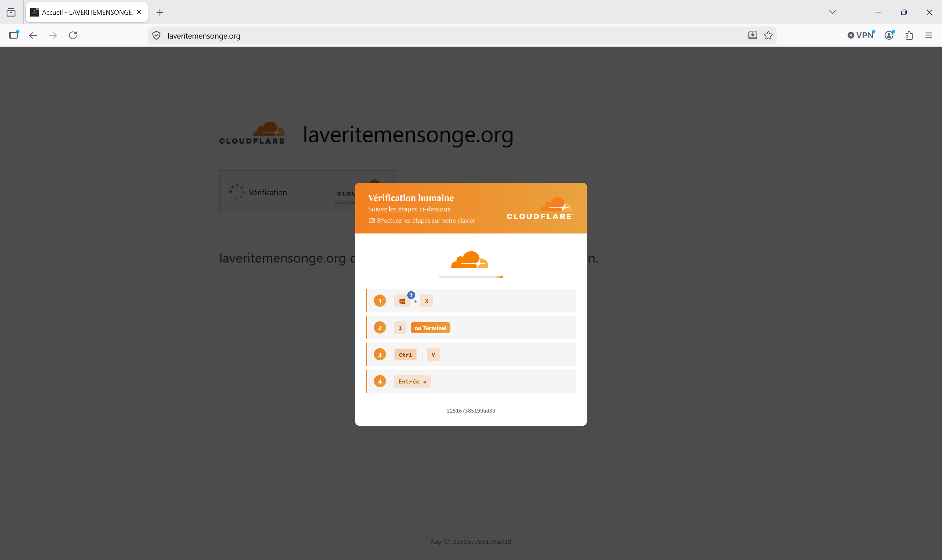This screenshot has width=942, height=560.
Task: Open a new browser tab
Action: click(160, 13)
